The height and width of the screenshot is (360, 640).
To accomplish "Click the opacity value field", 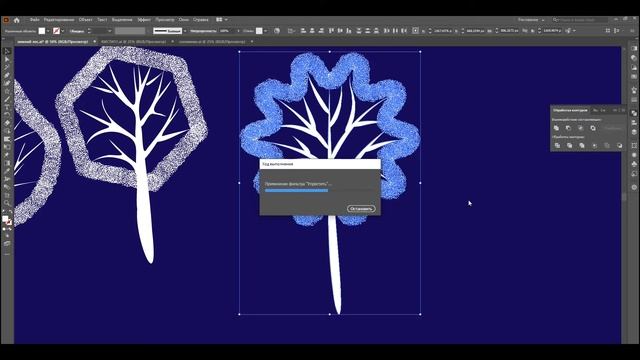I will [x=227, y=31].
